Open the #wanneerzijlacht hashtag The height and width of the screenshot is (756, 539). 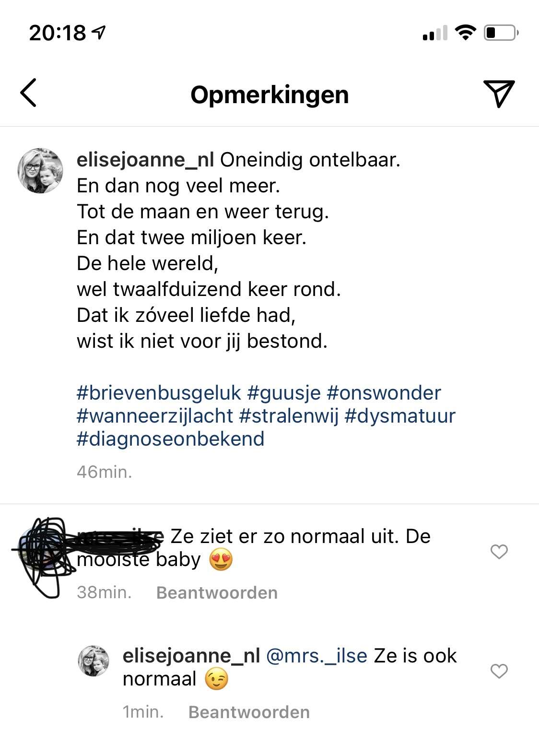[x=155, y=416]
